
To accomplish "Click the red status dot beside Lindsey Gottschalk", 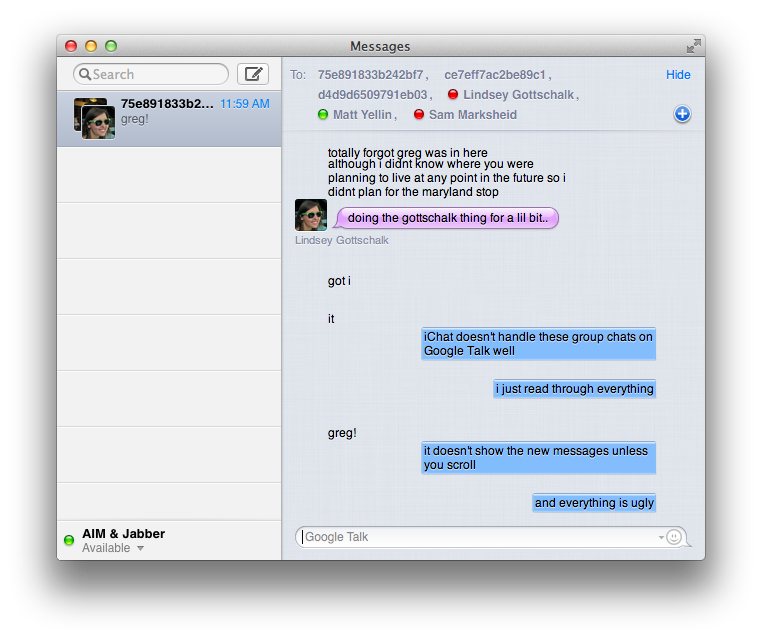I will point(452,94).
